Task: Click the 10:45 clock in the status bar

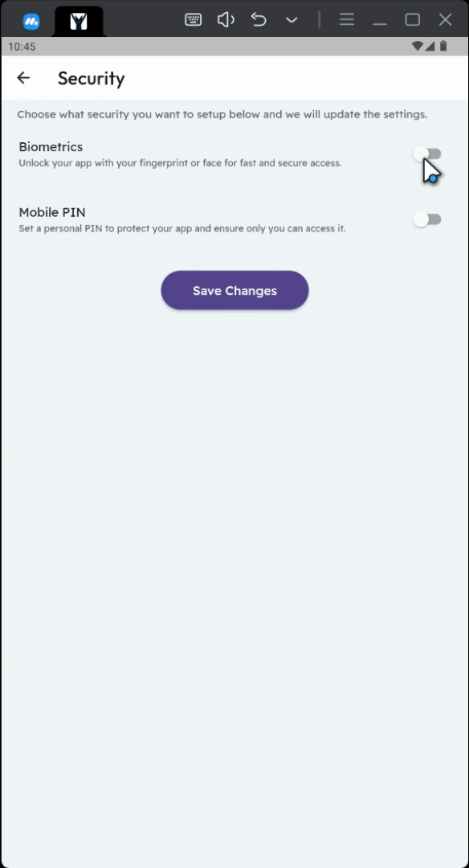Action: [x=22, y=47]
